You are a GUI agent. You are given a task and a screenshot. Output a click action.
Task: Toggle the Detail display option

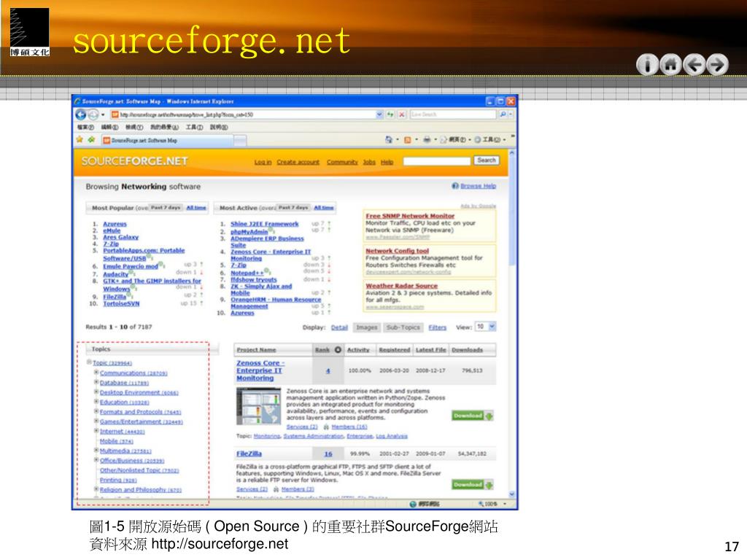339,327
